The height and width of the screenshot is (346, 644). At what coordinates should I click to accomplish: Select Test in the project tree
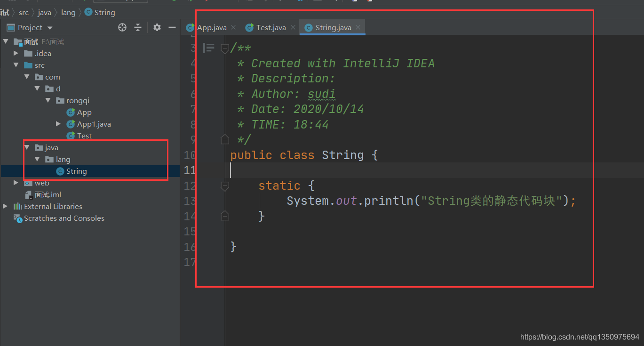point(84,136)
